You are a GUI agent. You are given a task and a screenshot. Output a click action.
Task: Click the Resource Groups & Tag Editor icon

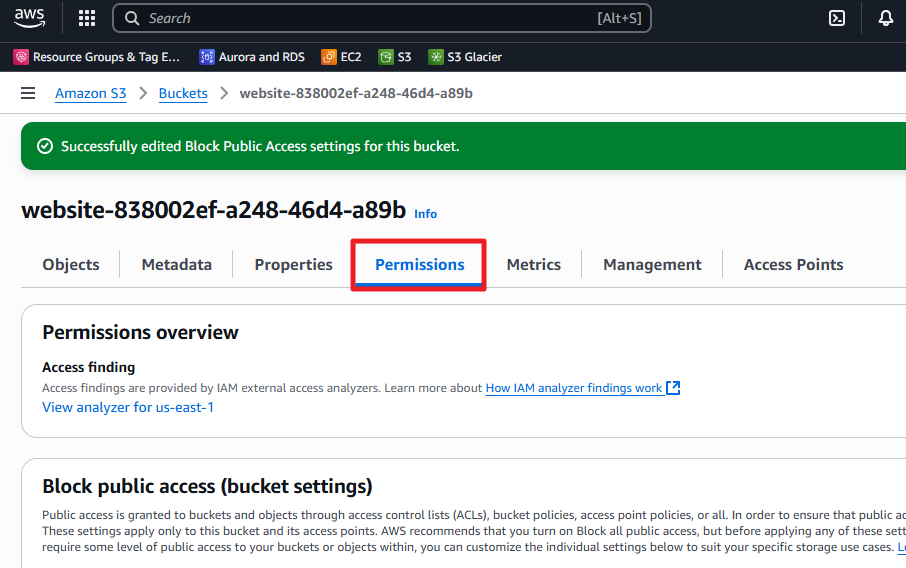click(x=21, y=57)
